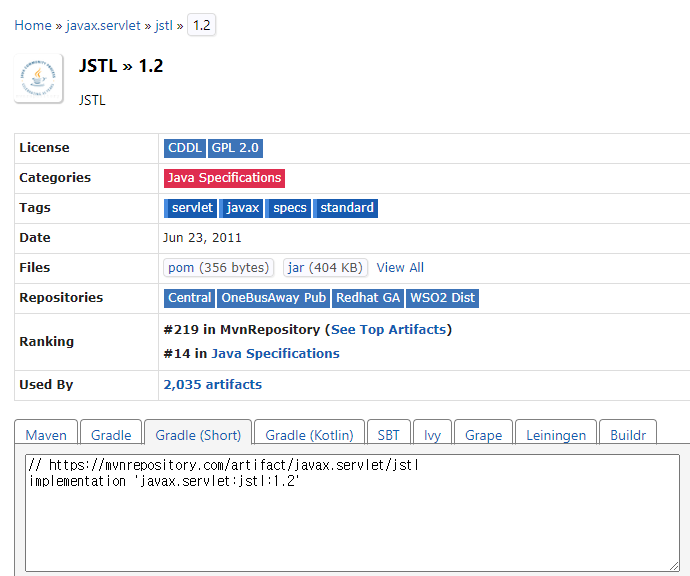Click the #219 in MvnRepository text
690x576 pixels.
click(242, 330)
